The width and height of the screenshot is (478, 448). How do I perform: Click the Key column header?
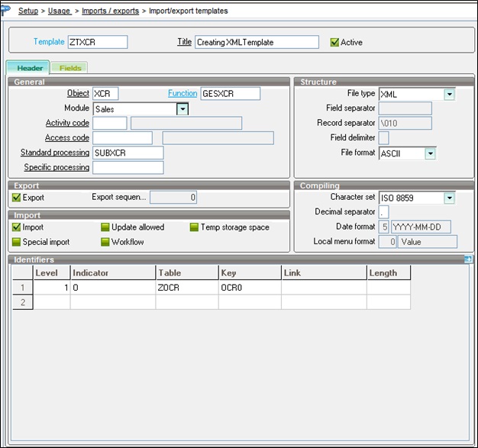click(250, 272)
